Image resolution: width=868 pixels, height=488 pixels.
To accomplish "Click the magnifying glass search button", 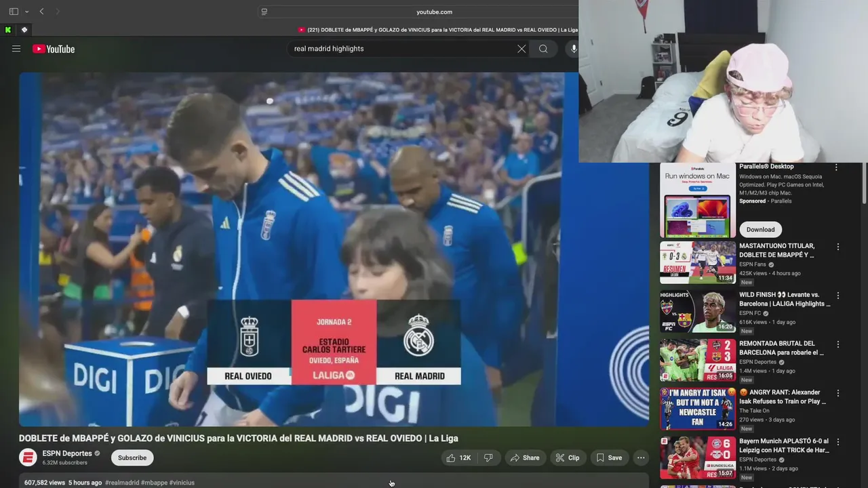I will pyautogui.click(x=543, y=49).
